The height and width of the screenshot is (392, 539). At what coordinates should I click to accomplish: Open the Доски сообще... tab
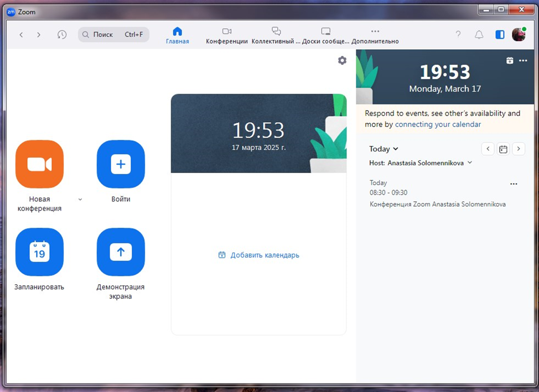(x=325, y=36)
